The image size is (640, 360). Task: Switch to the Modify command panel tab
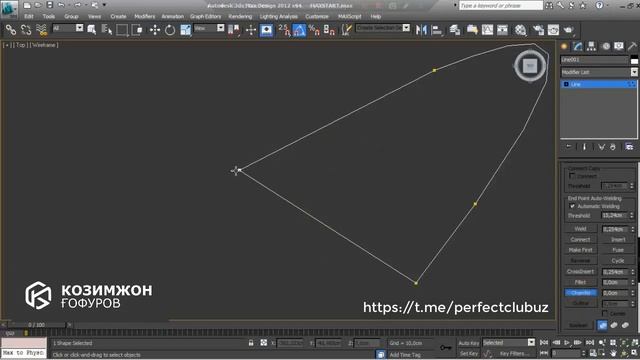coord(578,46)
